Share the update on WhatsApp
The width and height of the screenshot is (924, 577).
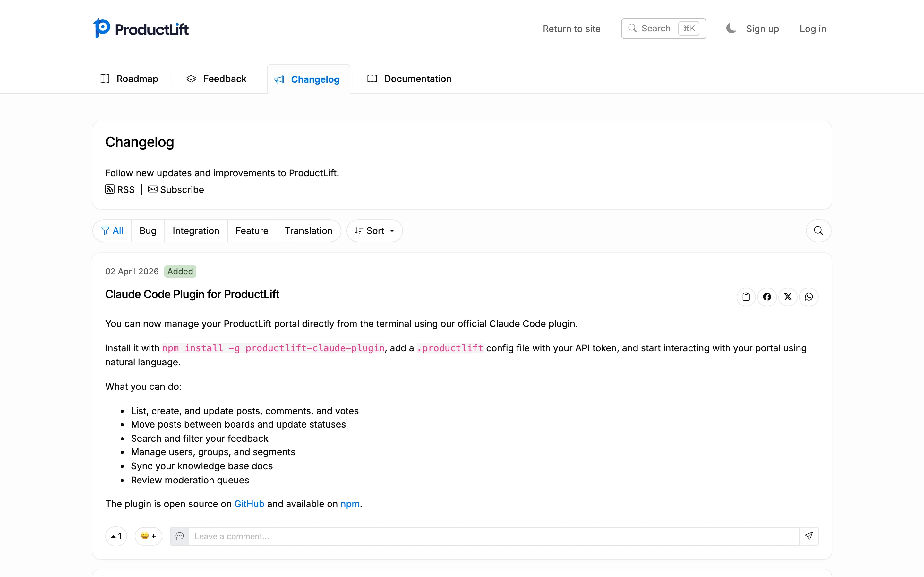click(x=809, y=297)
